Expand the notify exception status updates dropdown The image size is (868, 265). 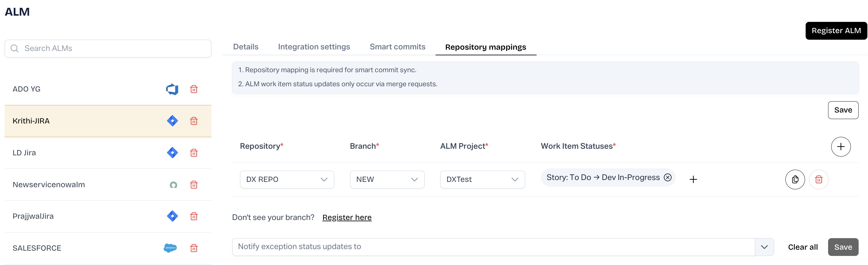(764, 247)
